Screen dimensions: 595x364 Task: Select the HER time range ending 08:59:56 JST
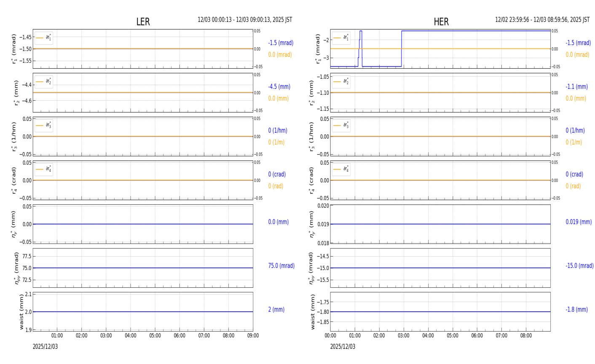click(x=542, y=20)
